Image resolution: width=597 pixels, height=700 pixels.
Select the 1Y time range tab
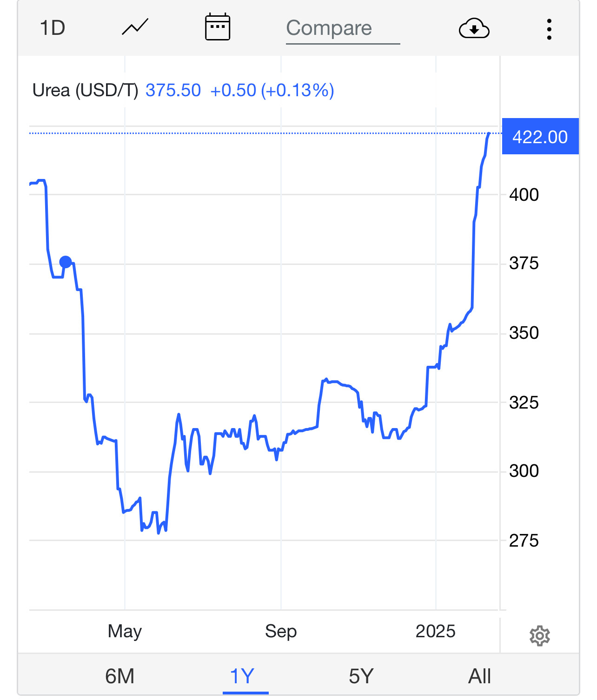[x=242, y=676]
